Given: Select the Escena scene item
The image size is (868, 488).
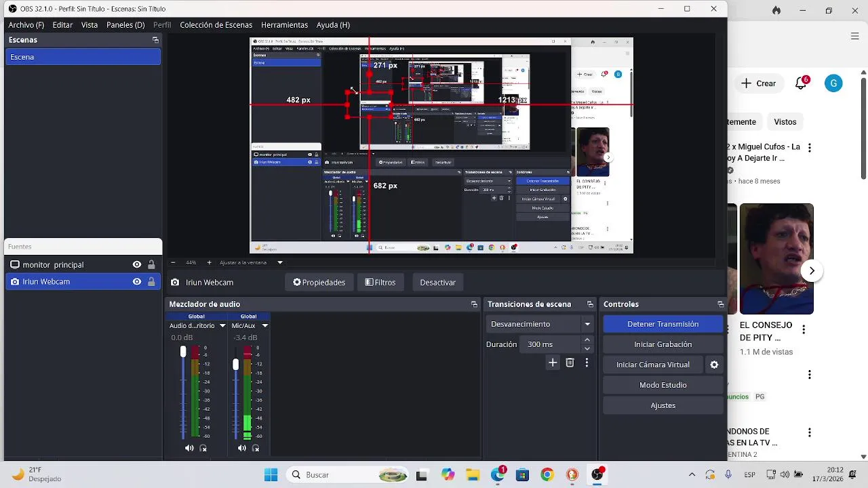Looking at the screenshot, I should pos(83,57).
